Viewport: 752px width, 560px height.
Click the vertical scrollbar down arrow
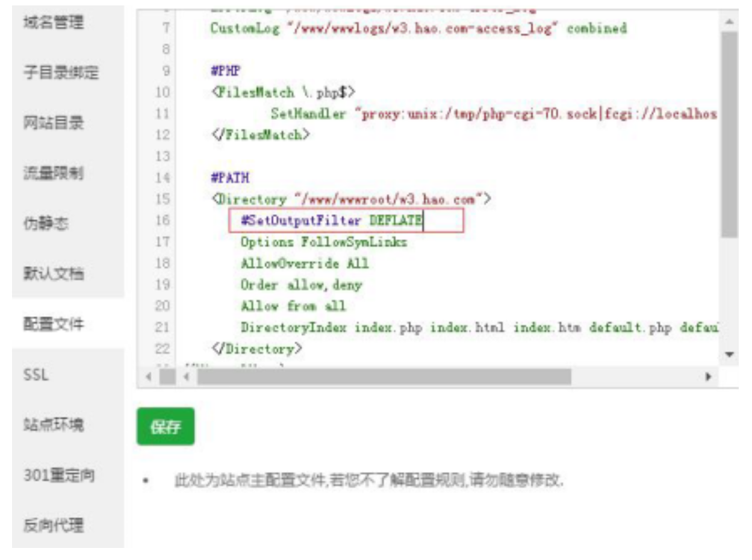(x=730, y=355)
